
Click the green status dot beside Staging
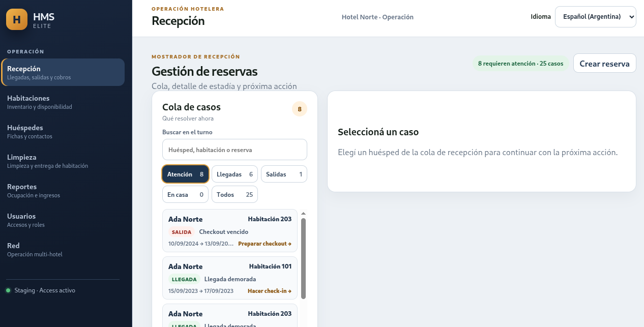[8, 290]
